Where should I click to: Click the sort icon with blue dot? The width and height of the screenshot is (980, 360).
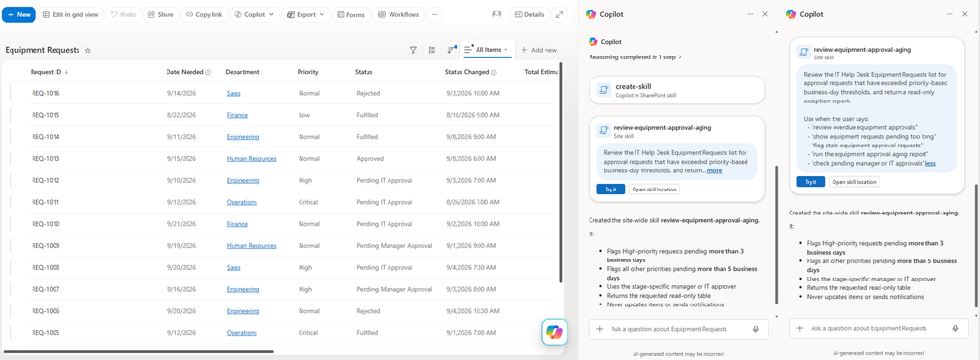click(x=452, y=50)
